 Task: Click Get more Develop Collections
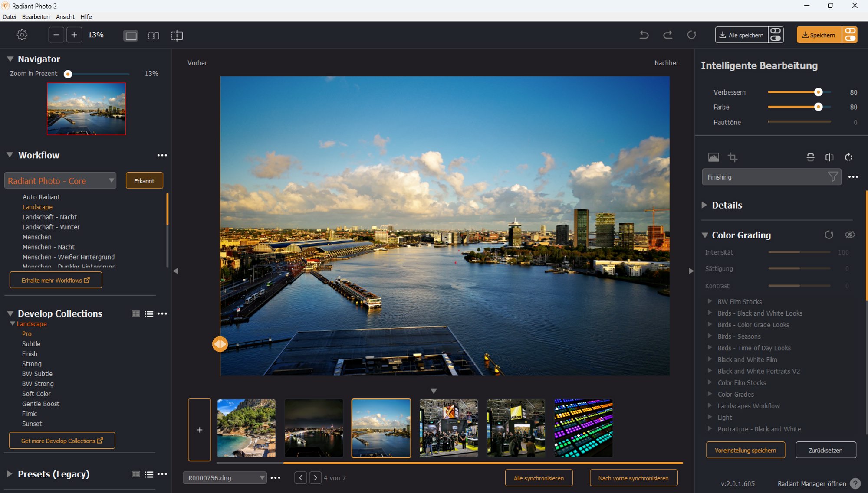[62, 441]
